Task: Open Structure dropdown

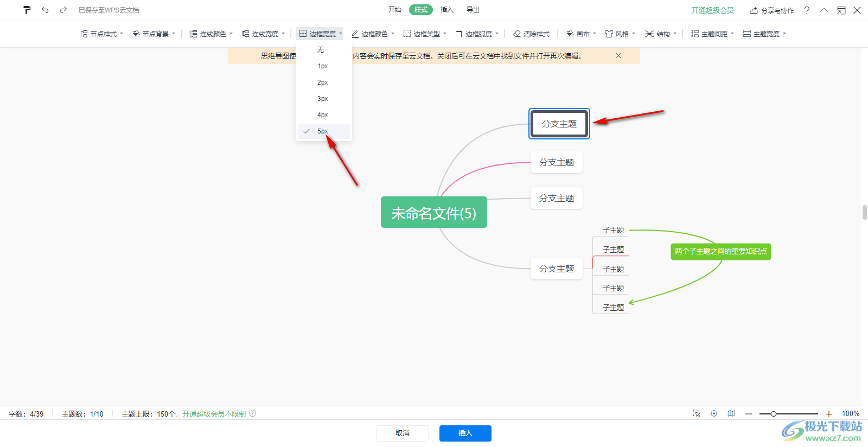Action: (661, 34)
